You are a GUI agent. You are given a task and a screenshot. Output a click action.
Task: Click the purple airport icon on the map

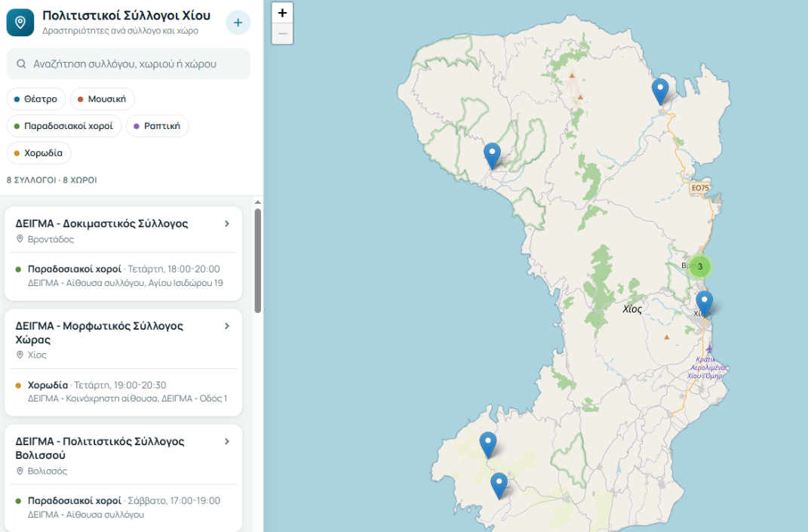pyautogui.click(x=709, y=349)
